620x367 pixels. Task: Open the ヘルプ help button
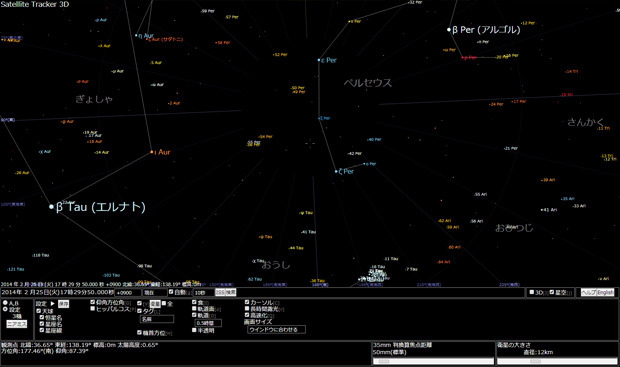click(x=588, y=292)
